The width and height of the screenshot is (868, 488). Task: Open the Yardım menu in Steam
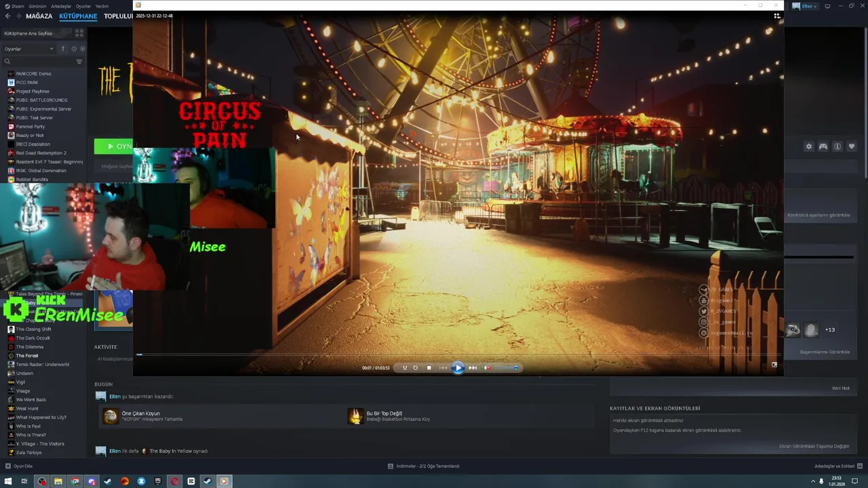(102, 6)
